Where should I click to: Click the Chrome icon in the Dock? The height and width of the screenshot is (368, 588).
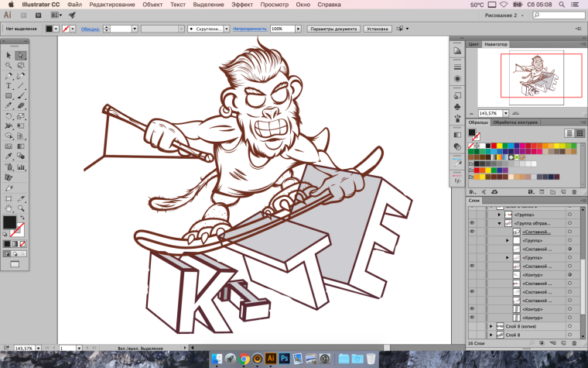pyautogui.click(x=244, y=358)
